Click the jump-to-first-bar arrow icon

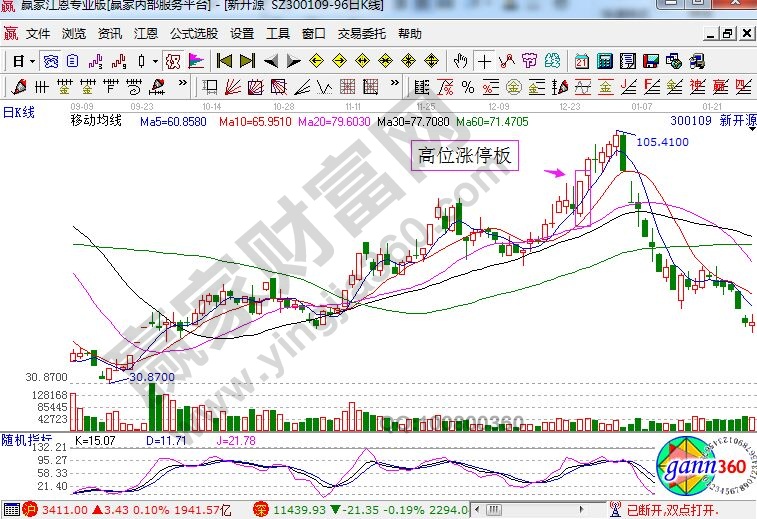click(225, 61)
